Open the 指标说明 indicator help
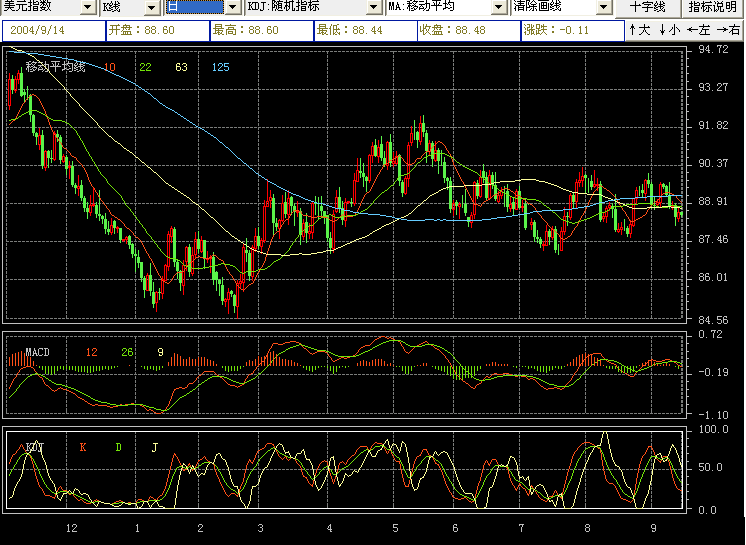The height and width of the screenshot is (545, 746). click(712, 8)
